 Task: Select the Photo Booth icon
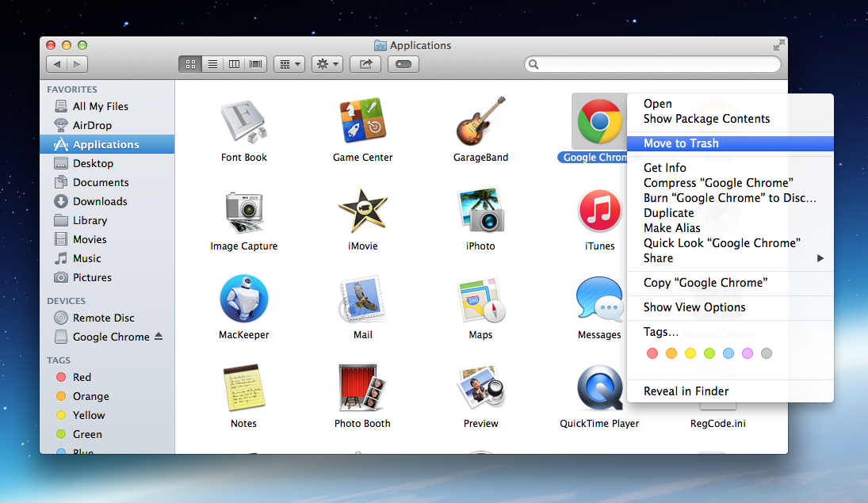(362, 387)
